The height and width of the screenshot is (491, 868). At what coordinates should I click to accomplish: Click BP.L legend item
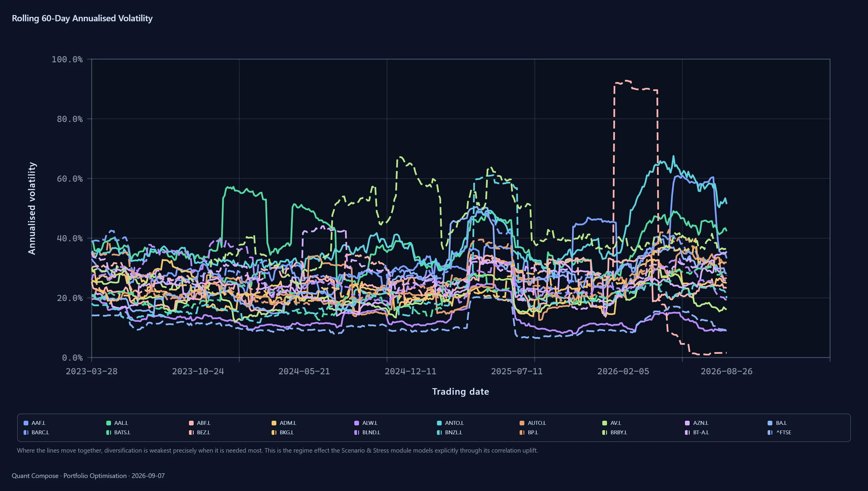click(529, 432)
